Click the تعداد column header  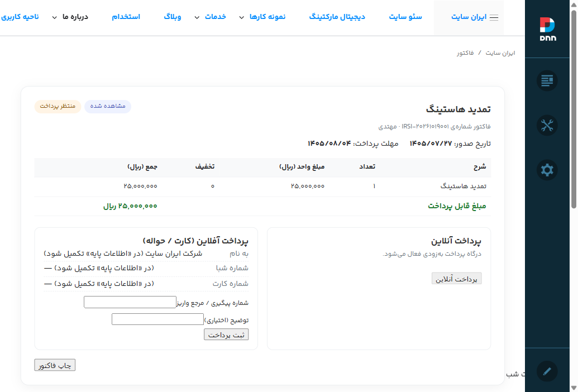(x=367, y=167)
